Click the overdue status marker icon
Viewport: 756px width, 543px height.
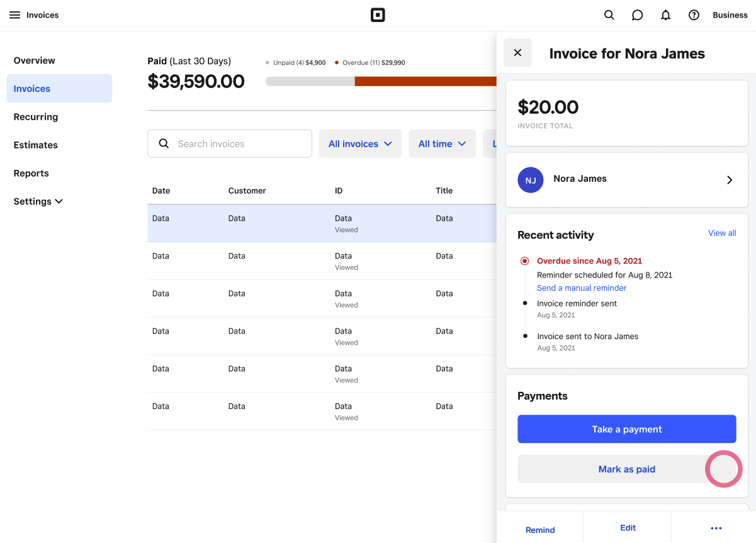(x=525, y=260)
